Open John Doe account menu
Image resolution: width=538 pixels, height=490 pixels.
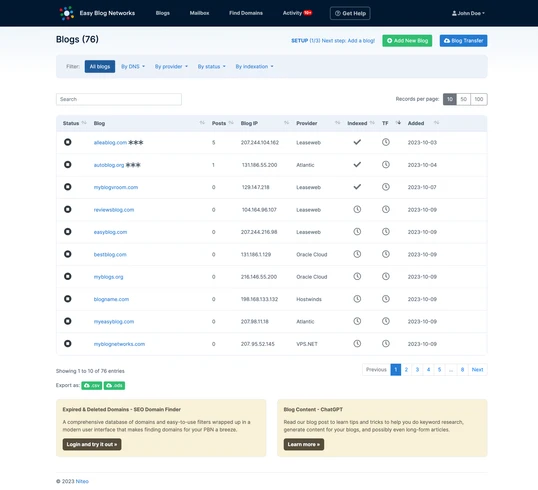[x=468, y=13]
